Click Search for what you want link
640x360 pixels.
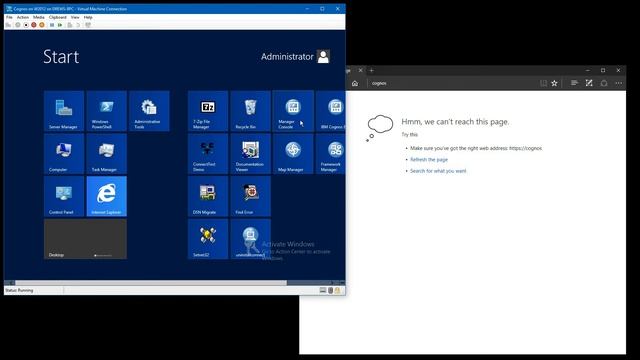coord(438,171)
